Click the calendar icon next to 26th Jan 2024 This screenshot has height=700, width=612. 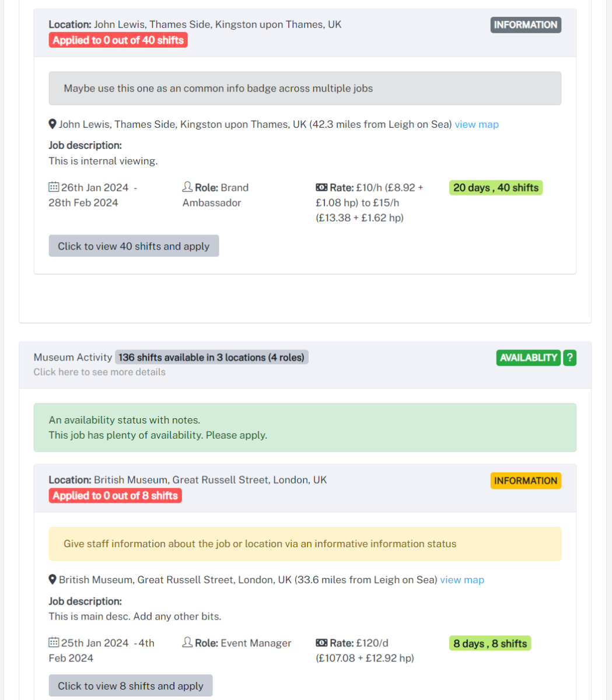(x=54, y=187)
